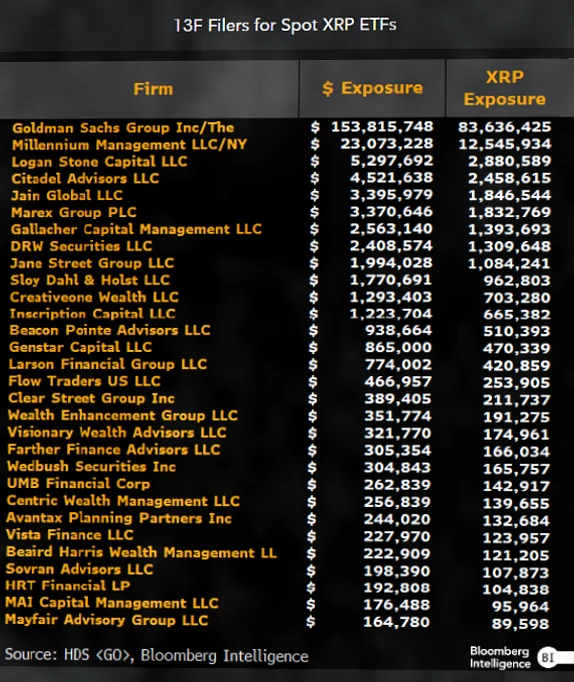
Task: Select Citadel Advisors LLC row
Action: 281,178
